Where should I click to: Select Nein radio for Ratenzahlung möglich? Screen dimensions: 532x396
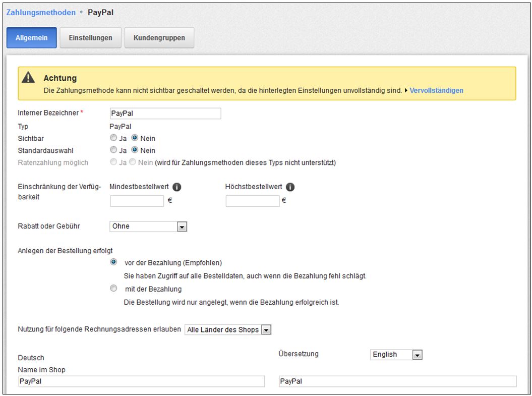132,162
